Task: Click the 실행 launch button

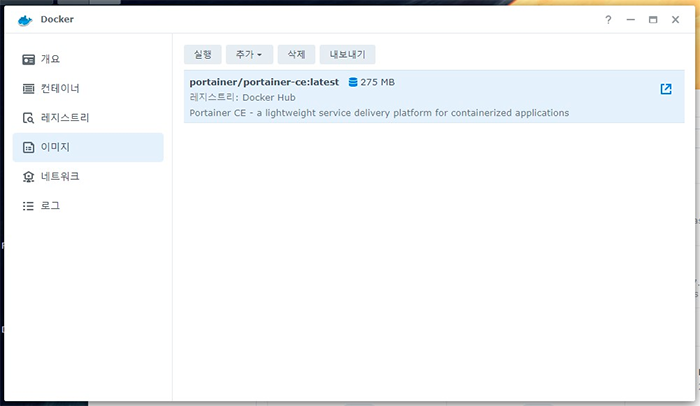Action: [x=203, y=54]
